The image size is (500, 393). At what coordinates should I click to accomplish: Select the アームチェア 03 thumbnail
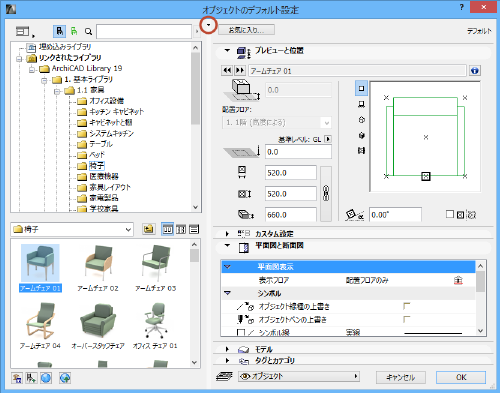click(155, 268)
